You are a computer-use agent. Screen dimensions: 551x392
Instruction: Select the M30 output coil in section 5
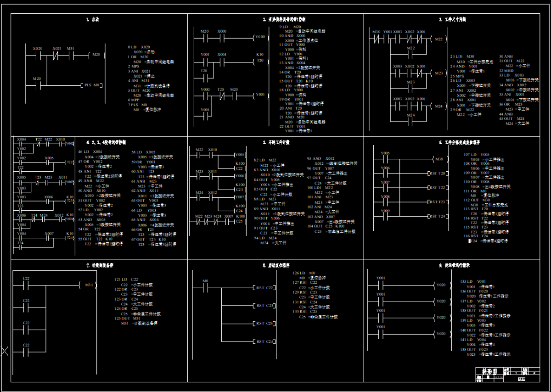[x=439, y=159]
